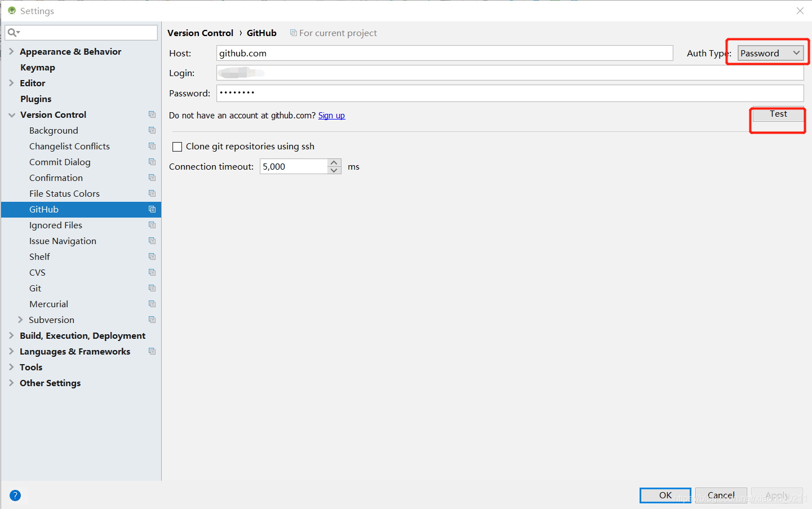The image size is (812, 509).
Task: Open Changelist Conflicts settings
Action: [69, 146]
